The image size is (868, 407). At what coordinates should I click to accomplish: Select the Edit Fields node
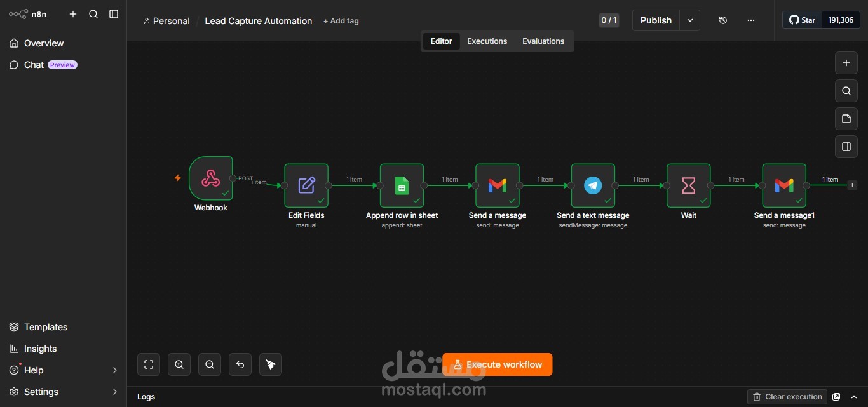point(306,185)
